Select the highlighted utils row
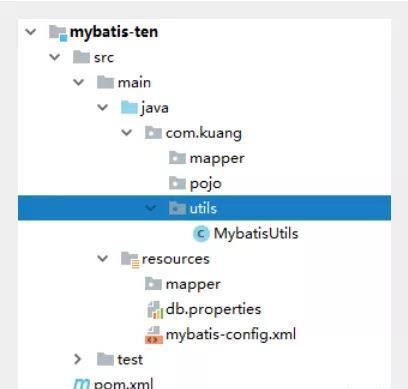This screenshot has width=408, height=389. [x=204, y=208]
